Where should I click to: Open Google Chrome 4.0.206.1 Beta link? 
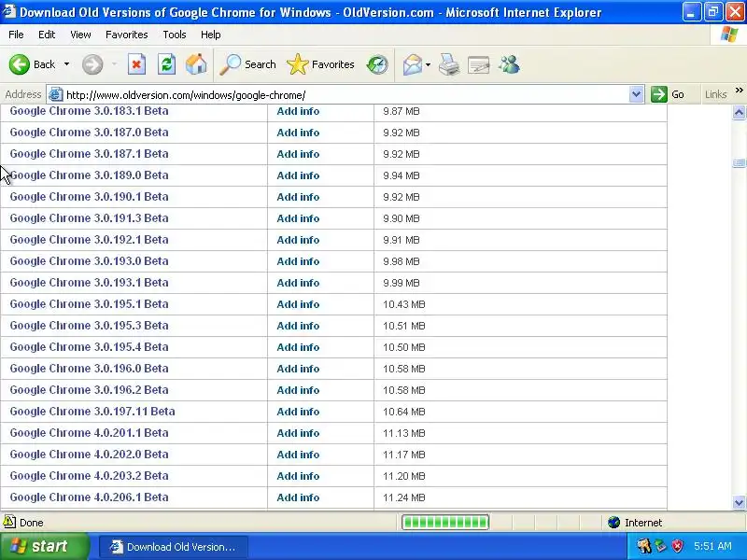(x=89, y=497)
